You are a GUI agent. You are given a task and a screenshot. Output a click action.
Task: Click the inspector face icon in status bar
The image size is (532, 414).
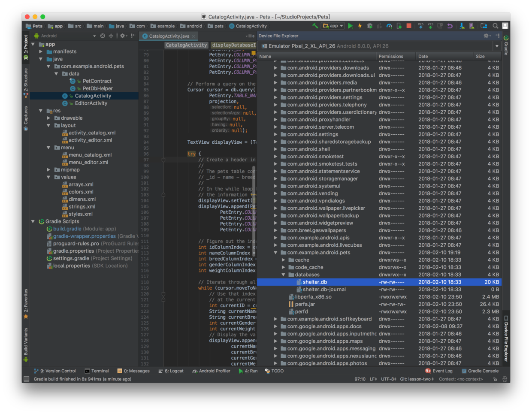tap(505, 379)
